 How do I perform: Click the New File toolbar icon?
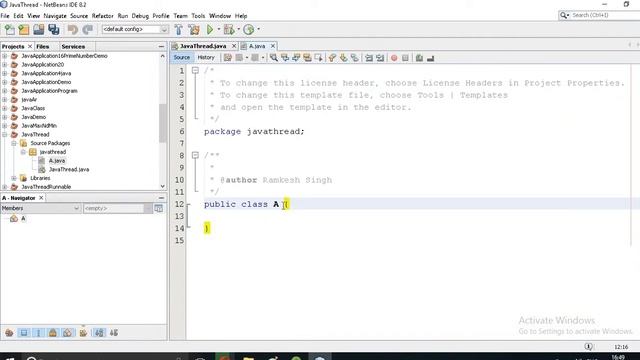[9, 29]
